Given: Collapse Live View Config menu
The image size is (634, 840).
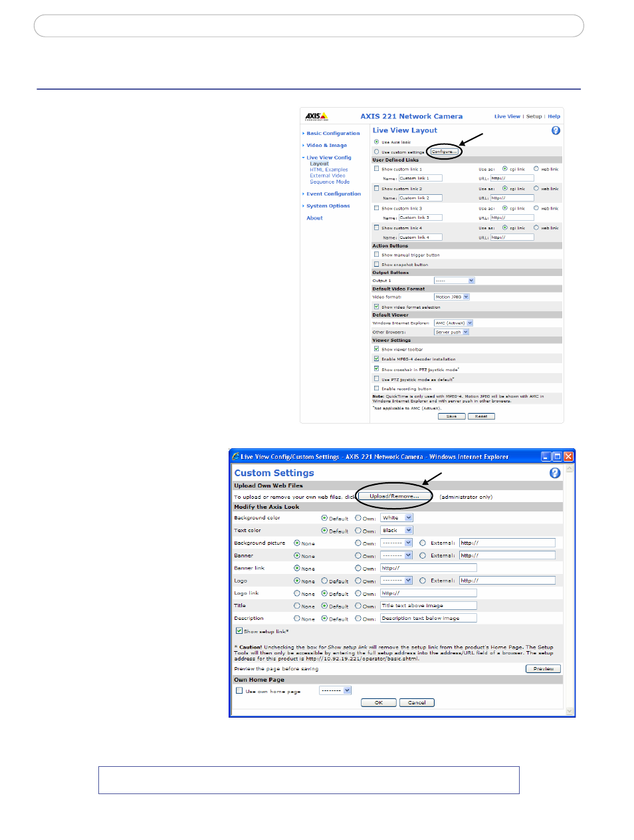Looking at the screenshot, I should pyautogui.click(x=328, y=158).
